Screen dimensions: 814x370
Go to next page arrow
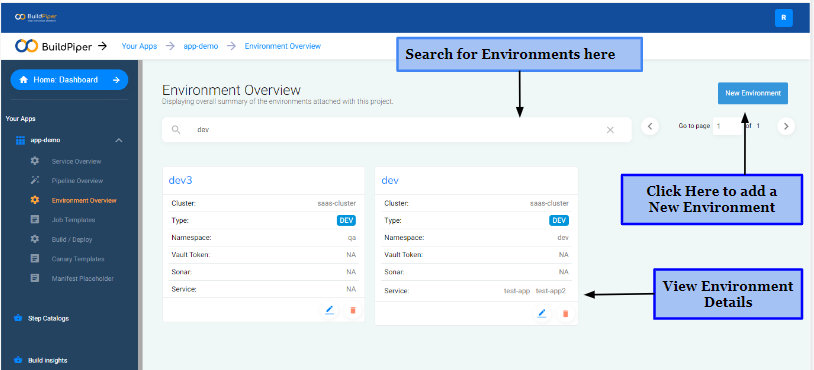click(786, 126)
